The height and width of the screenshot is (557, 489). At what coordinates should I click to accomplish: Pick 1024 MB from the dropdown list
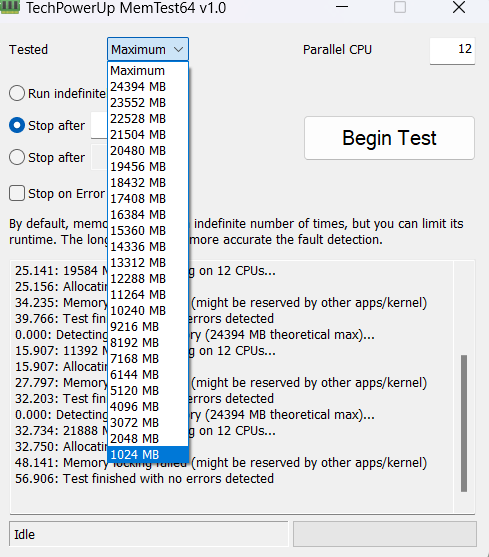(x=148, y=454)
